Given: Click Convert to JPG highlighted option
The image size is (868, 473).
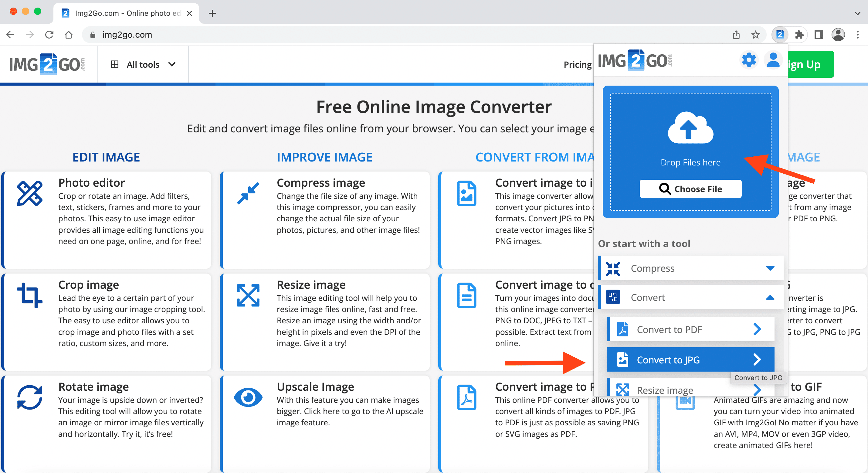Looking at the screenshot, I should (689, 359).
